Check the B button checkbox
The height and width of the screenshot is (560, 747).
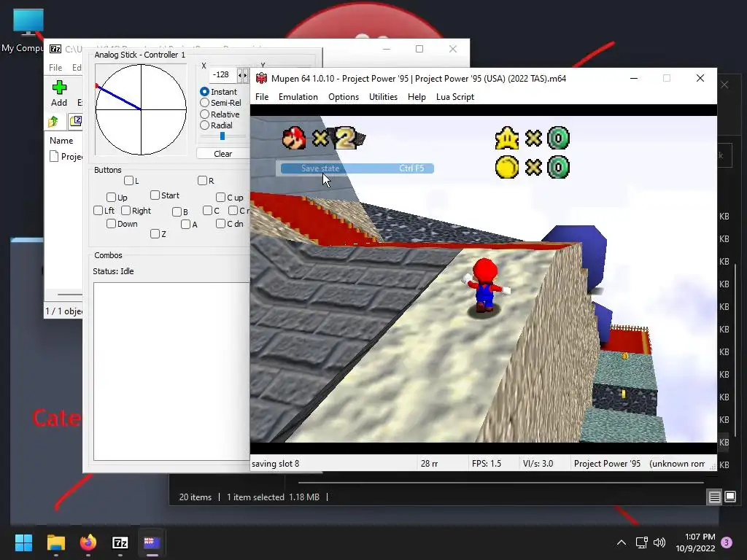point(177,211)
